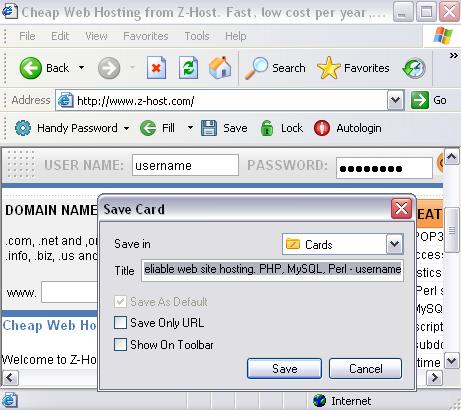Enable the Save Only URL checkbox
Screen dimensions: 461x410
(120, 323)
